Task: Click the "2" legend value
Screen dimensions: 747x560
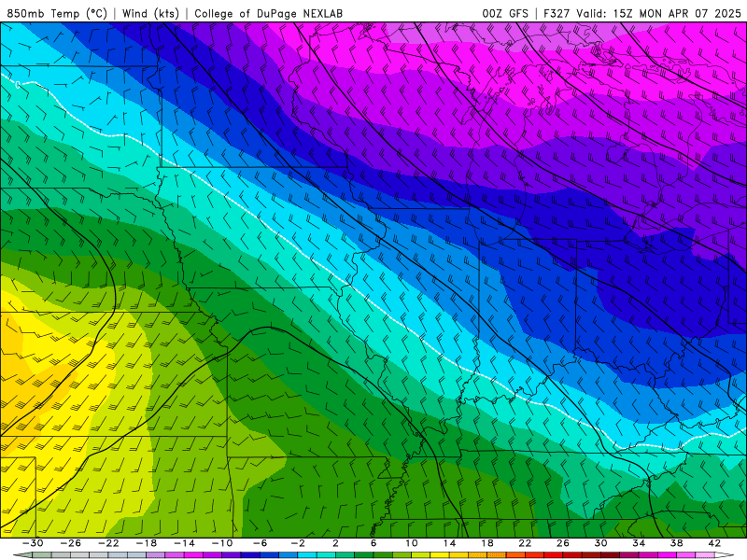Action: coord(336,543)
